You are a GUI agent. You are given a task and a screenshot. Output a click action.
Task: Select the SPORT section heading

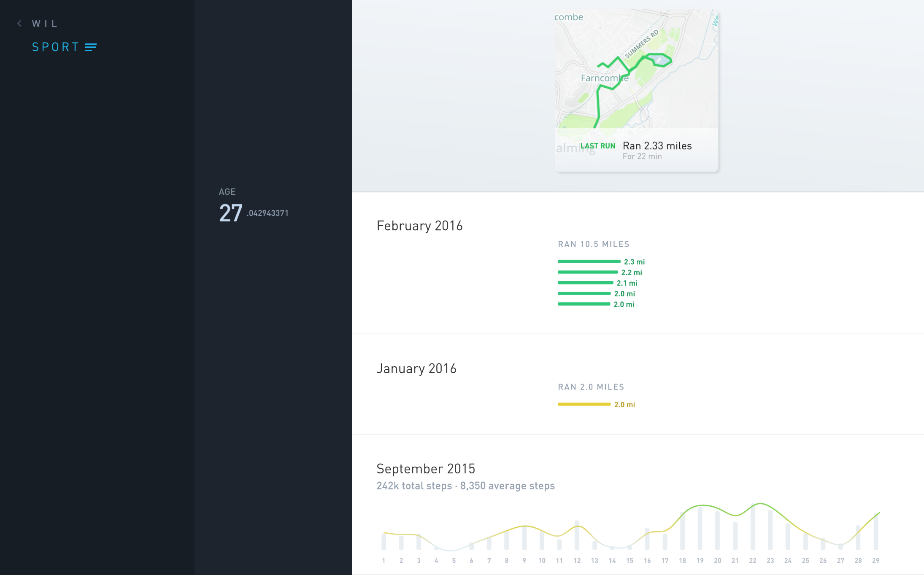[x=56, y=47]
